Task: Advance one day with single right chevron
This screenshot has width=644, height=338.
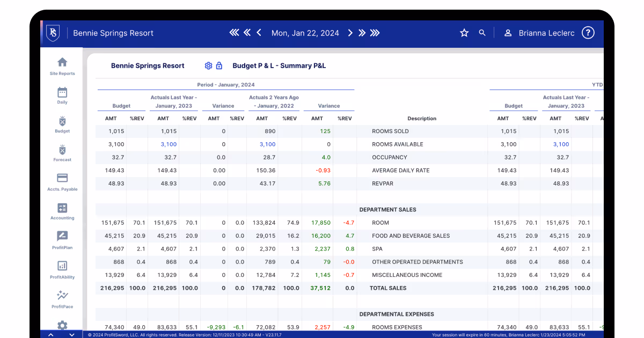Action: (x=350, y=33)
